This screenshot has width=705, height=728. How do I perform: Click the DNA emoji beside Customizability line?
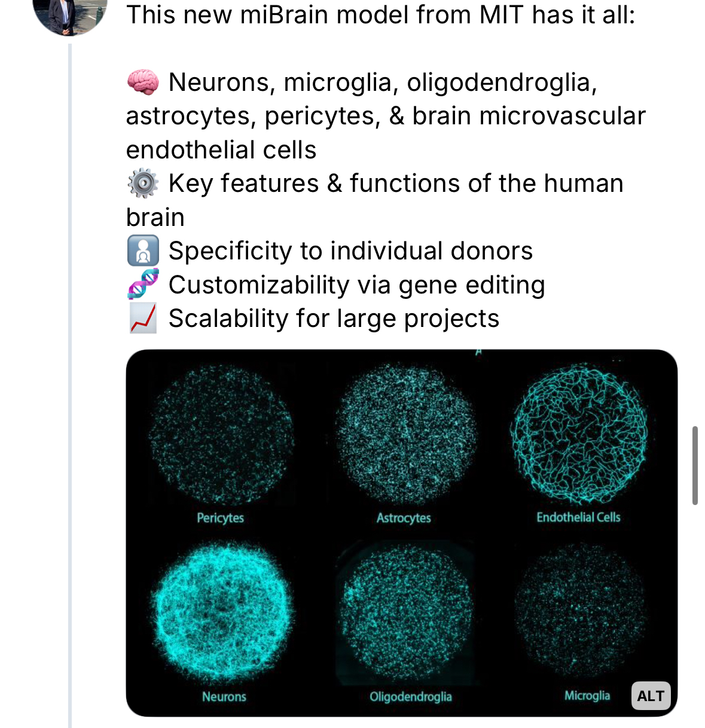point(143,285)
